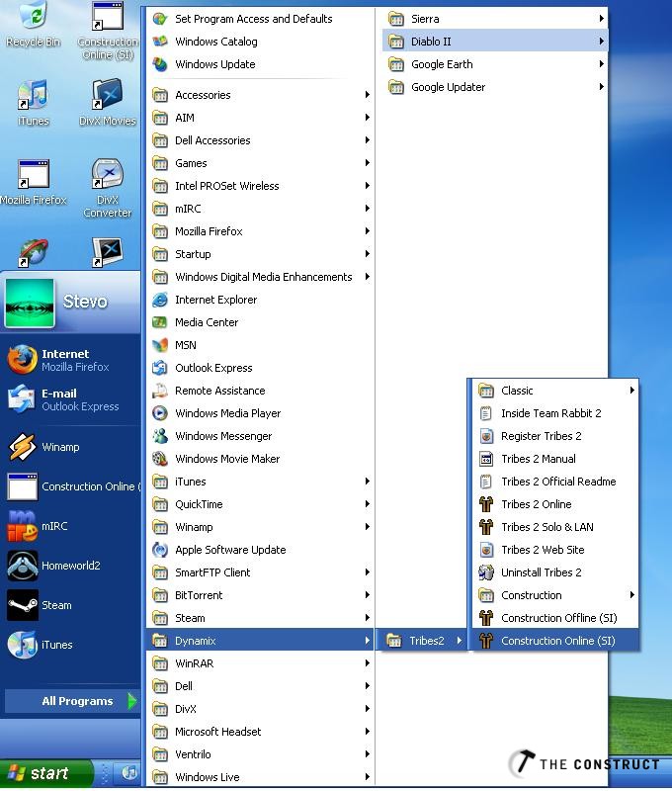Viewport: 672px width, 791px height.
Task: Launch Tribes 2 Solo & LAN
Action: [x=555, y=527]
